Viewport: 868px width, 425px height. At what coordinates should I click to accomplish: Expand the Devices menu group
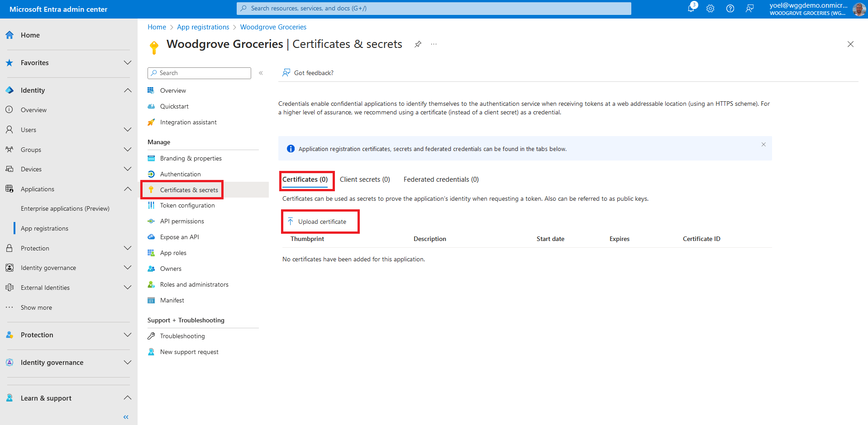(x=128, y=169)
